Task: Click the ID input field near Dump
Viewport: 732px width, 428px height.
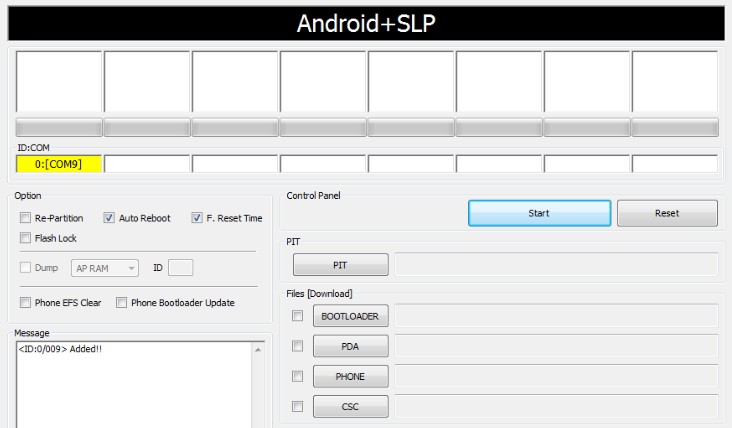Action: [180, 267]
